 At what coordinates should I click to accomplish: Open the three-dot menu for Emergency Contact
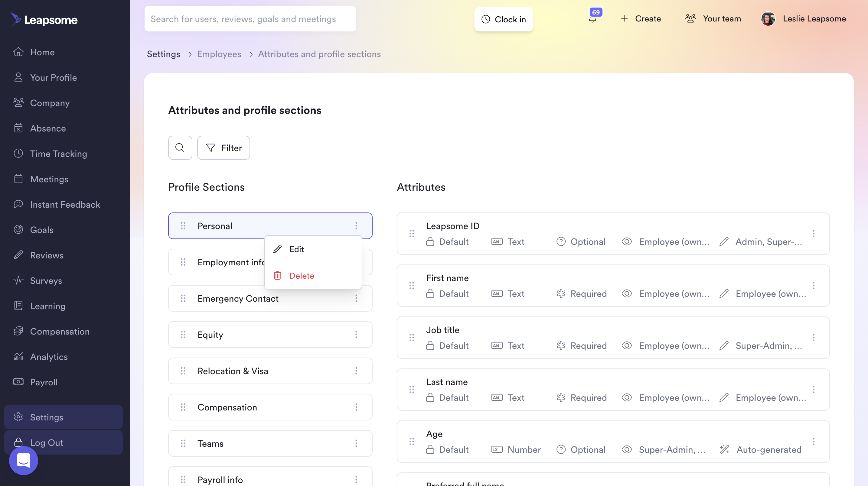pos(356,298)
